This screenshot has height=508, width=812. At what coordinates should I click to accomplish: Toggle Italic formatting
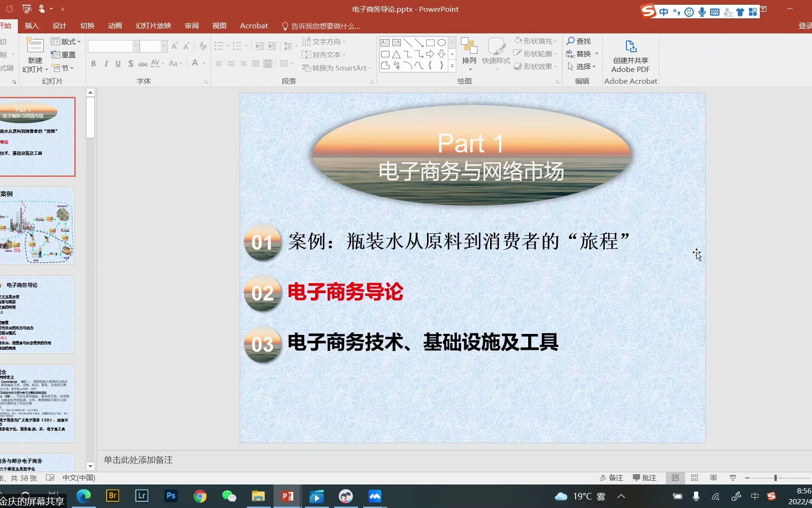tap(106, 63)
